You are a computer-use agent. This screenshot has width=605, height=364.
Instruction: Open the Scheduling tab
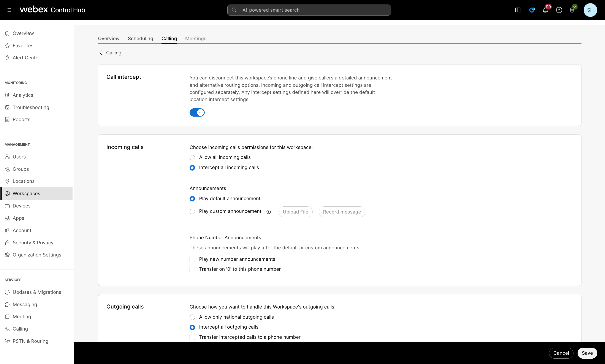point(140,38)
